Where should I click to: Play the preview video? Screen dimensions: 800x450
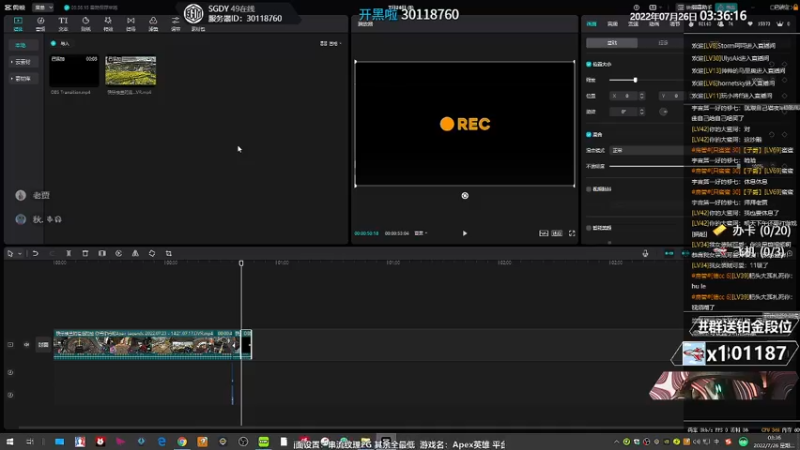tap(465, 233)
